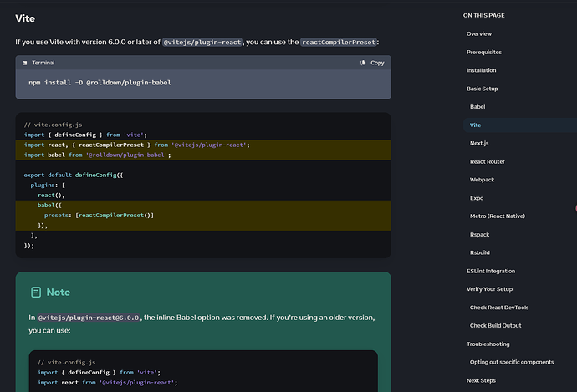Click ON THIS PAGE sidebar heading

(483, 15)
